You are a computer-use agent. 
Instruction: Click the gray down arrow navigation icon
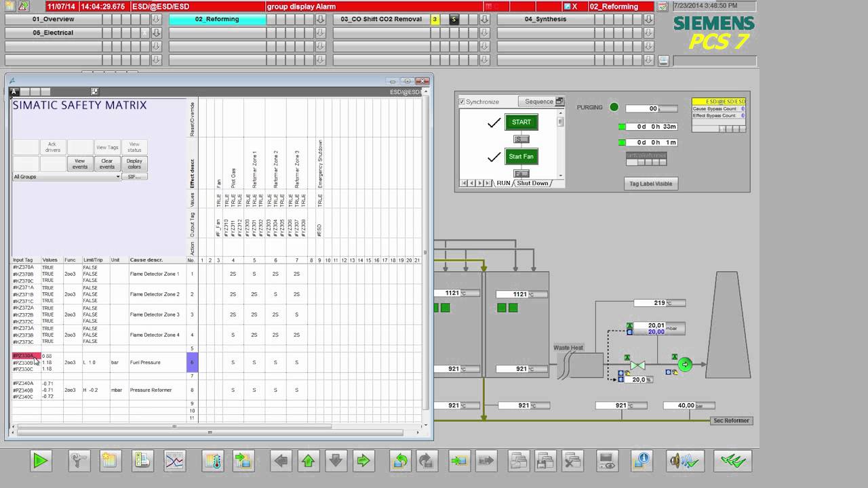point(336,461)
